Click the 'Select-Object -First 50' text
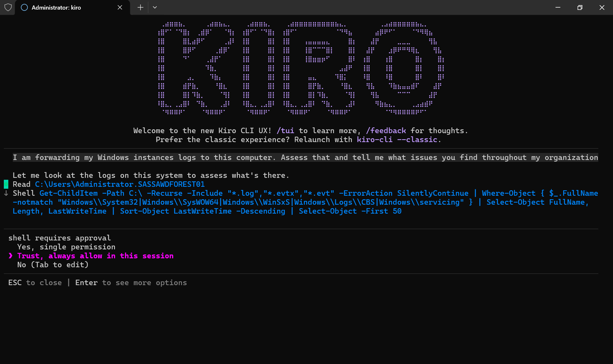 [x=350, y=211]
